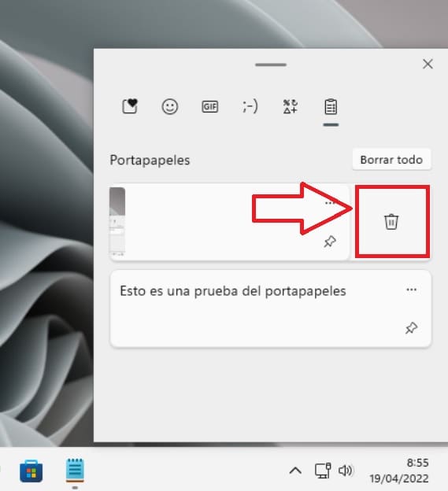Viewport: 448px width, 491px height.
Task: Click the Borrar todo button
Action: [391, 160]
